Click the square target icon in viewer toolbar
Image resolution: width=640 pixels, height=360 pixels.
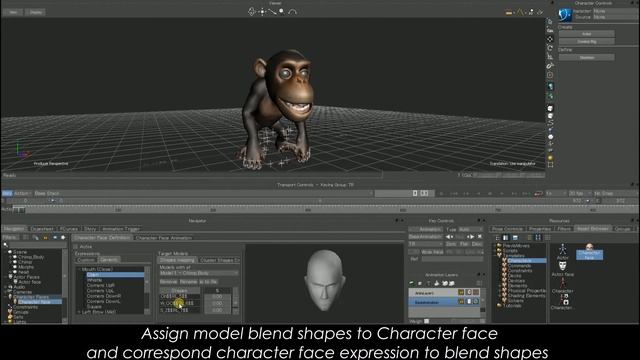550,75
